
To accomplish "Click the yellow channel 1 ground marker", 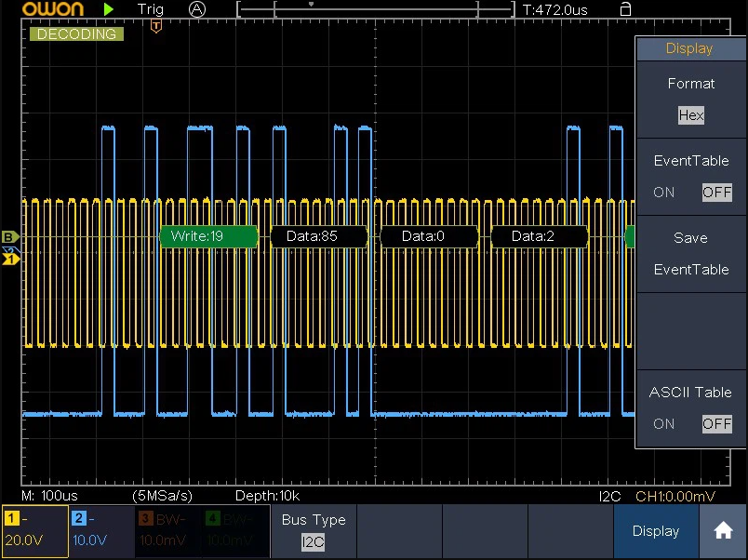I will [x=10, y=259].
